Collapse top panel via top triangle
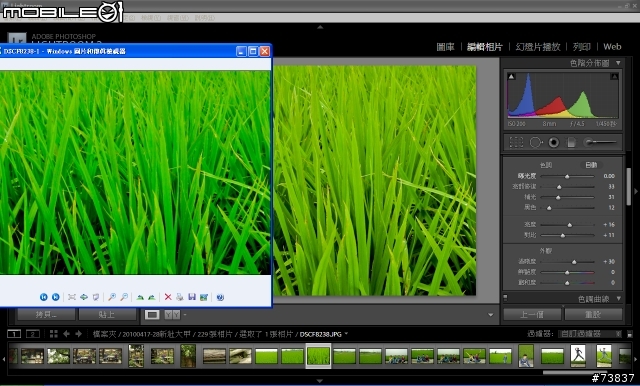640x386 pixels. pos(320,27)
